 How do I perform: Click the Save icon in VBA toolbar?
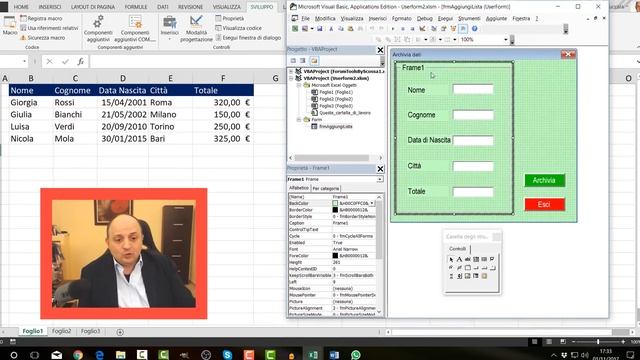[x=320, y=29]
